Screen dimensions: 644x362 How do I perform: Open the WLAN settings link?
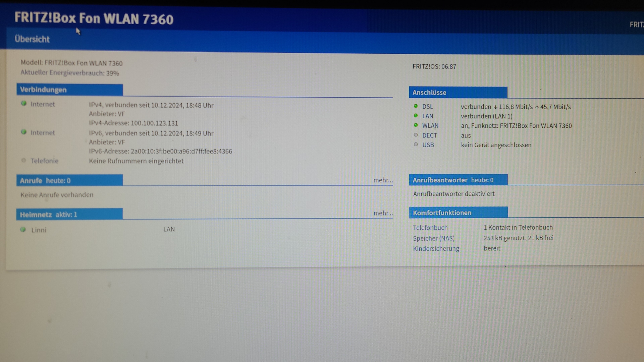pyautogui.click(x=430, y=126)
